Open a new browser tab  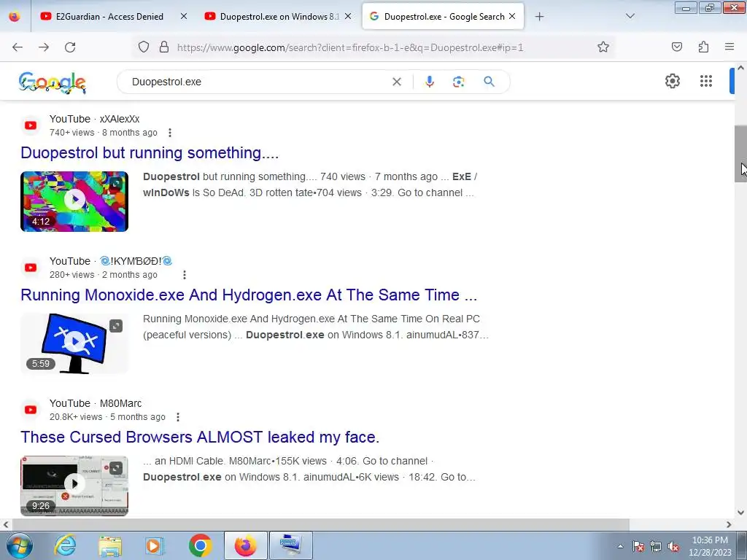(x=539, y=17)
